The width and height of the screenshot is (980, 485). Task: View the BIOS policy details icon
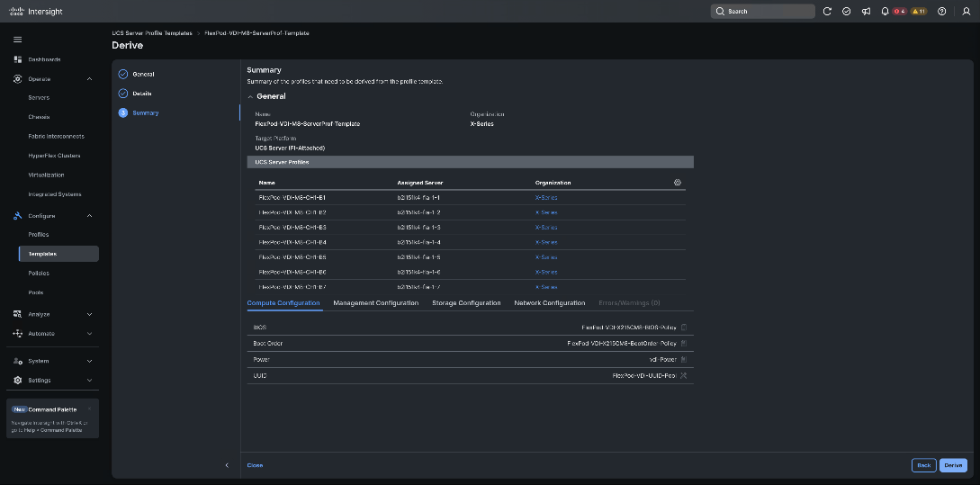(684, 327)
